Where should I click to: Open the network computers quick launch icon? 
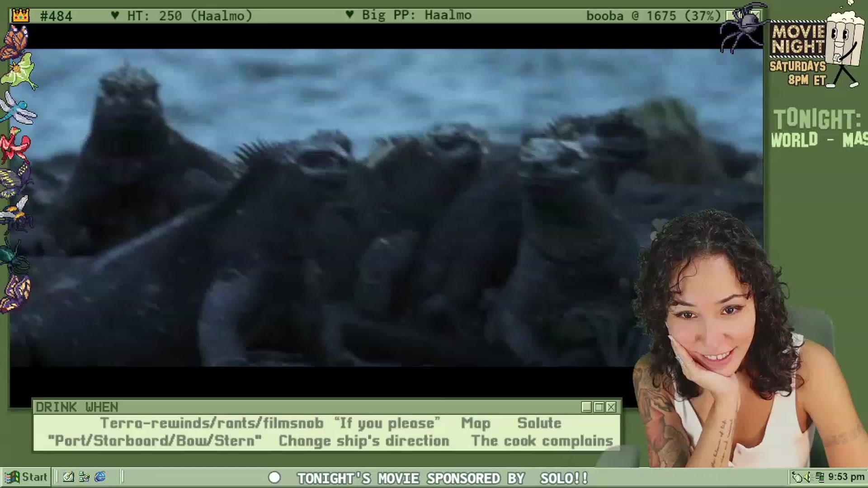click(x=84, y=477)
